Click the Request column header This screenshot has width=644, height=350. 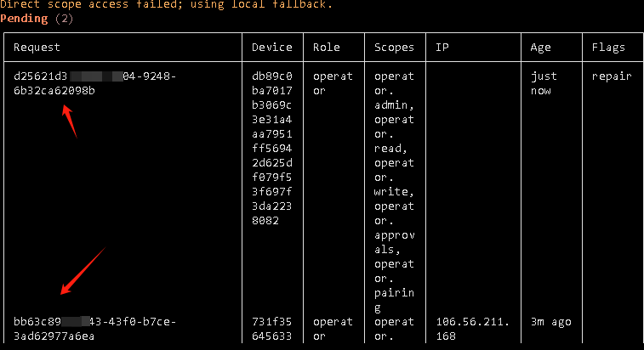coord(37,48)
